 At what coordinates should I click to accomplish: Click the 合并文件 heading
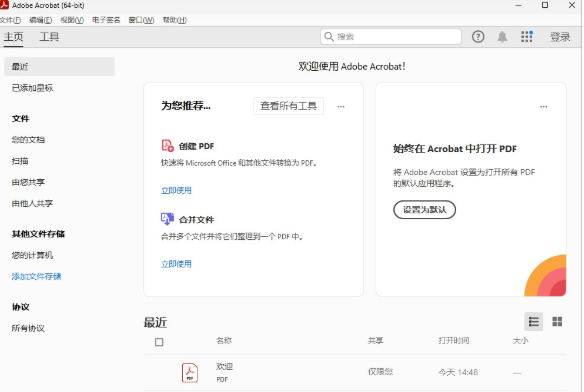click(x=196, y=219)
